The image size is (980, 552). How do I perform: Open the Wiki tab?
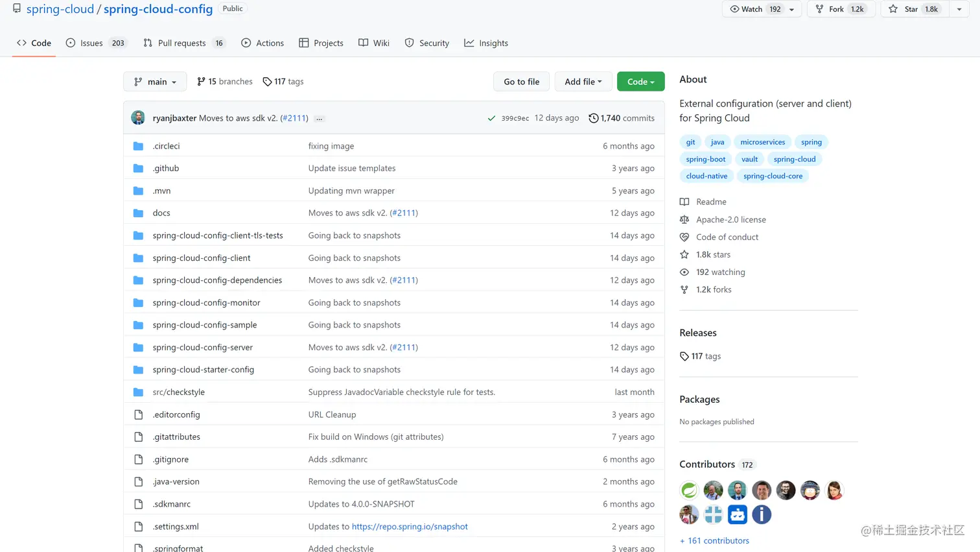pos(374,43)
